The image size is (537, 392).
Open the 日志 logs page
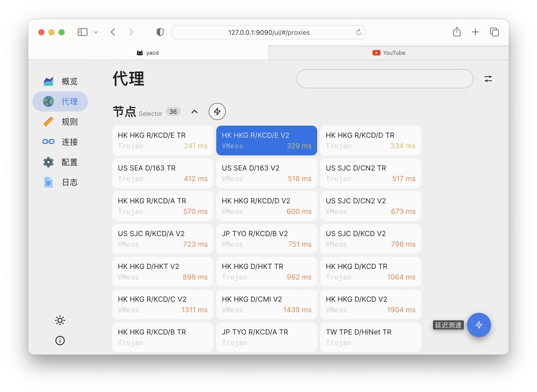tap(60, 182)
